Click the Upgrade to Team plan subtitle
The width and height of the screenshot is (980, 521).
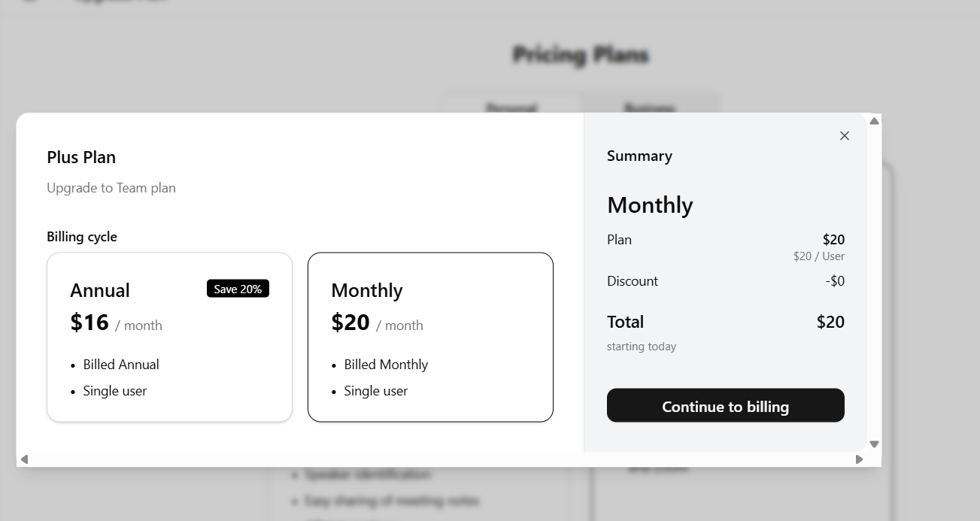click(111, 188)
